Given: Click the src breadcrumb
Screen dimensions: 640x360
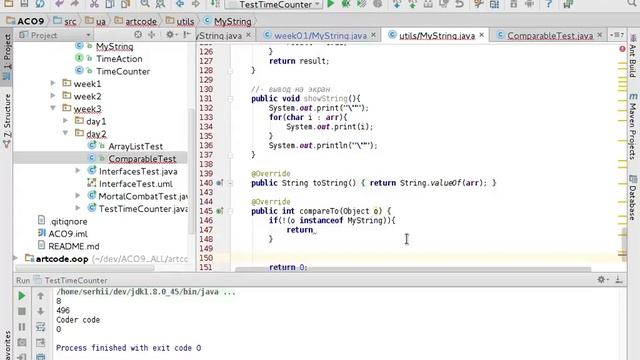Looking at the screenshot, I should point(65,21).
